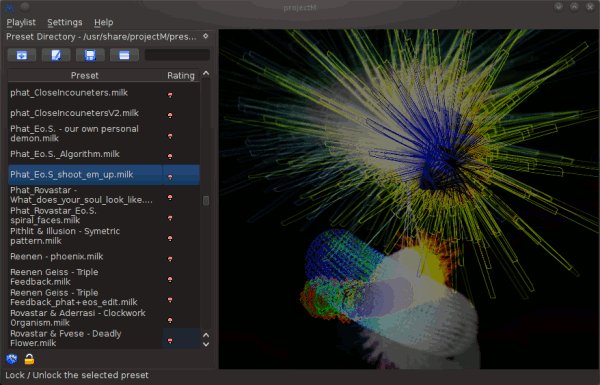Click rating icon for Phat_Eo.S_shoot_em_up.milk
Image resolution: width=600 pixels, height=385 pixels.
coord(170,177)
